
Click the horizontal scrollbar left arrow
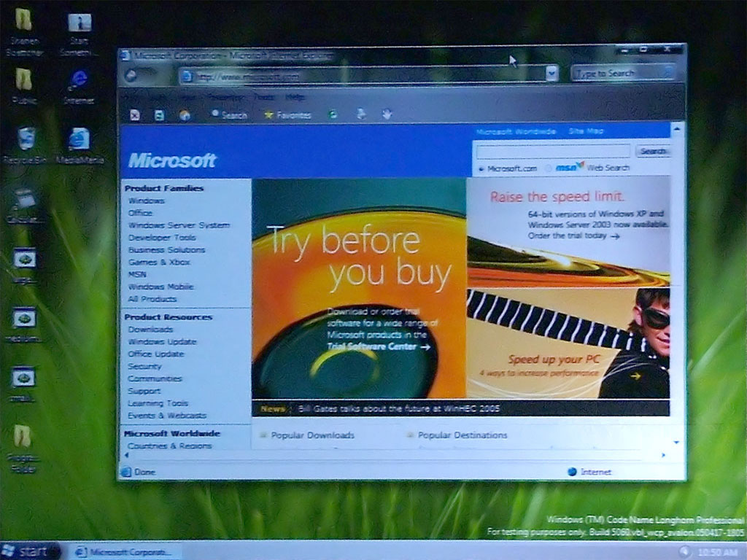tap(127, 455)
